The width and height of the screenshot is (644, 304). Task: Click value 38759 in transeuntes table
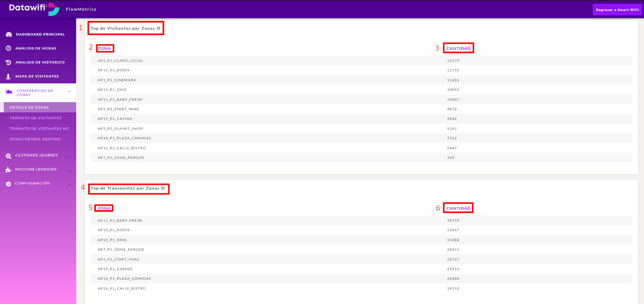tap(453, 221)
